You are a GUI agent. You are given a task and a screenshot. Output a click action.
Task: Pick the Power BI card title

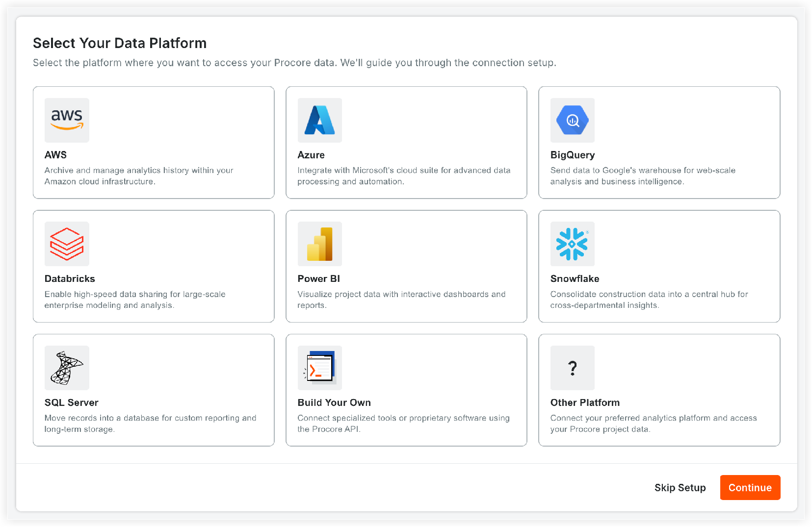click(319, 278)
